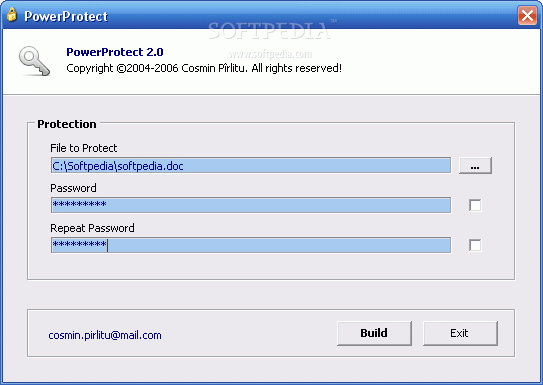The height and width of the screenshot is (385, 543).
Task: Click the copyright notice text
Action: click(204, 68)
